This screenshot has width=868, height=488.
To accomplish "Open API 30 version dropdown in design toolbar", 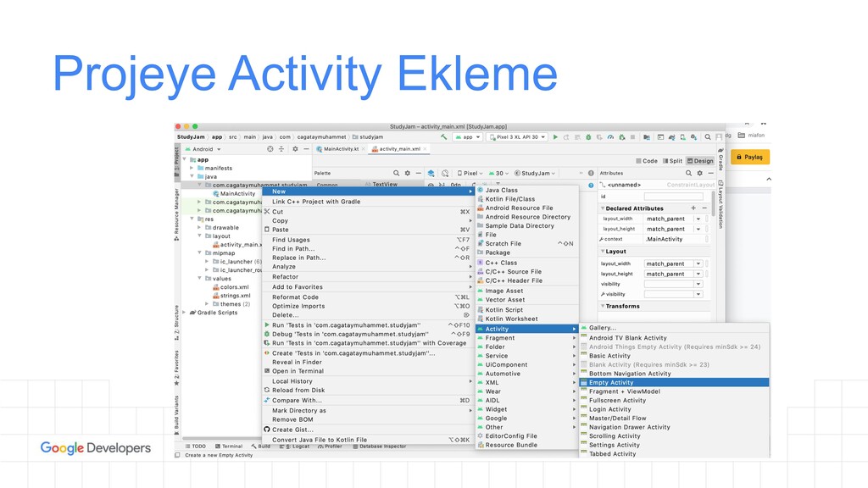I will point(498,173).
